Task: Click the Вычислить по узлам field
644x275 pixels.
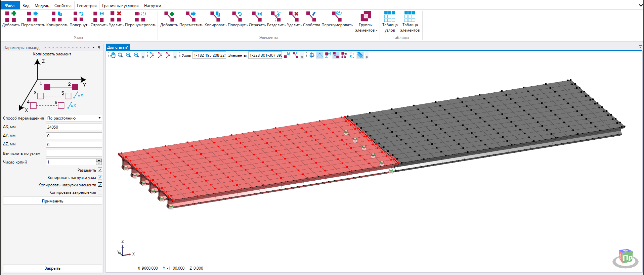Action: click(x=74, y=153)
